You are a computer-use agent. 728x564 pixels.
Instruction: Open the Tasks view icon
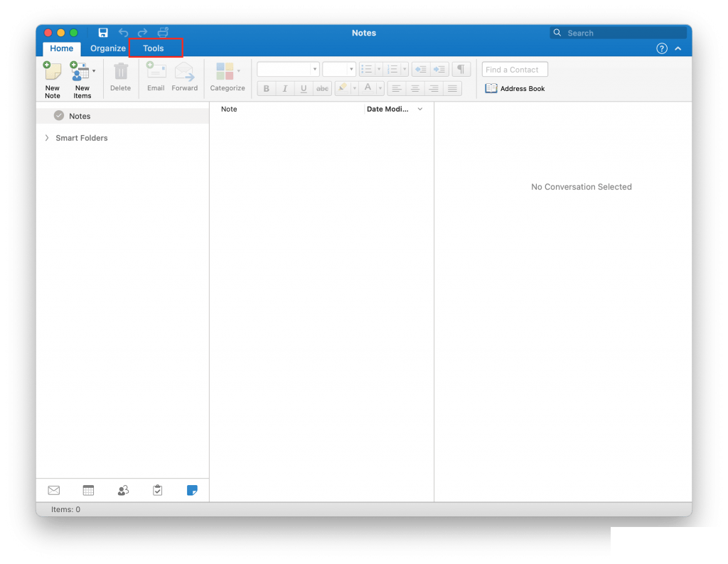pos(157,490)
